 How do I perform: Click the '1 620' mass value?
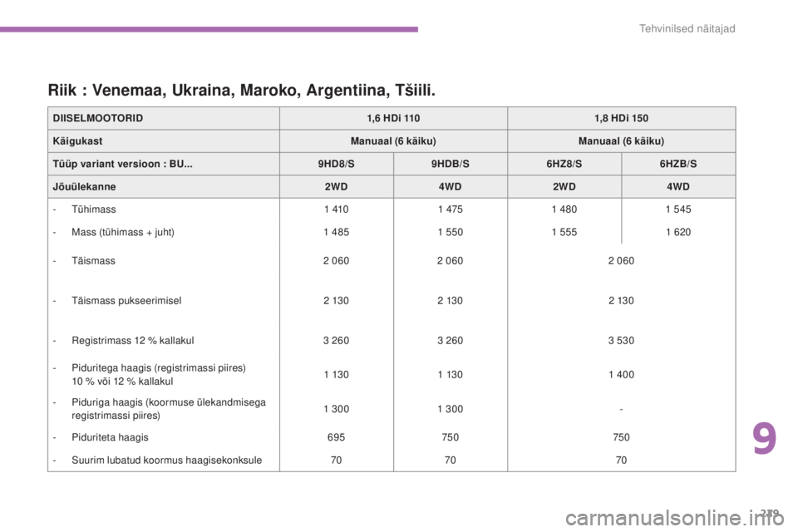[x=678, y=232]
